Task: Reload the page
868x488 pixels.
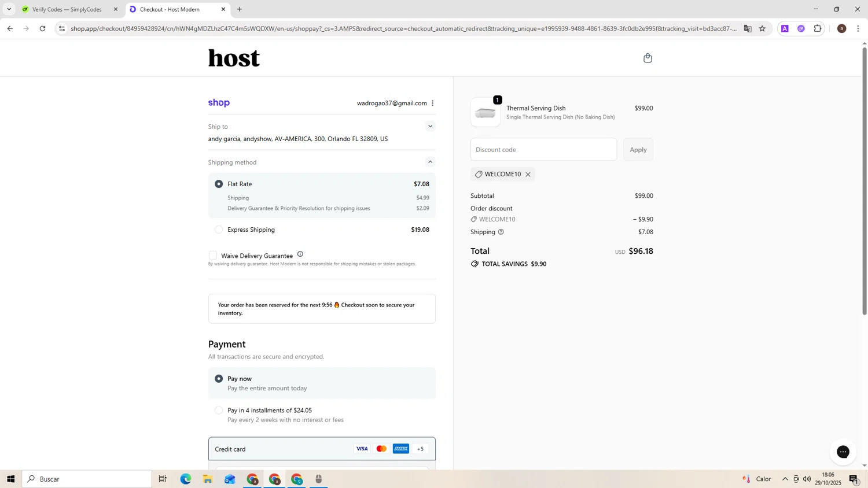Action: (42, 28)
